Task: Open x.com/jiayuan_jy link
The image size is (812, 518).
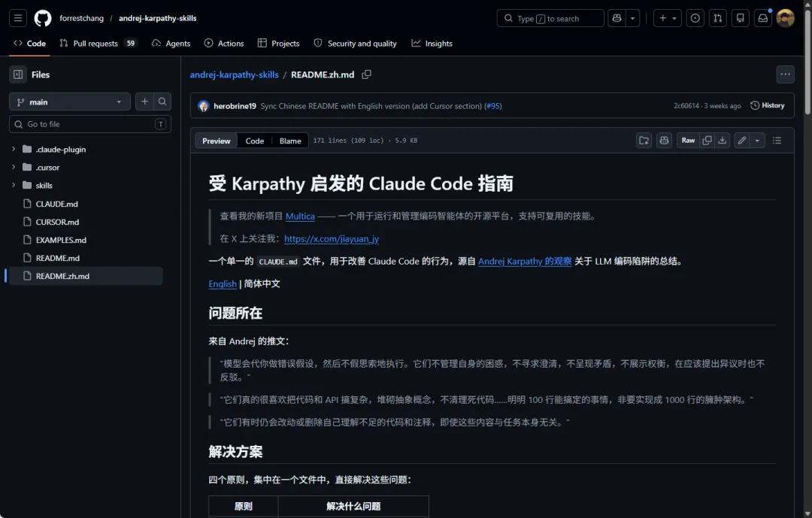Action: pyautogui.click(x=332, y=239)
